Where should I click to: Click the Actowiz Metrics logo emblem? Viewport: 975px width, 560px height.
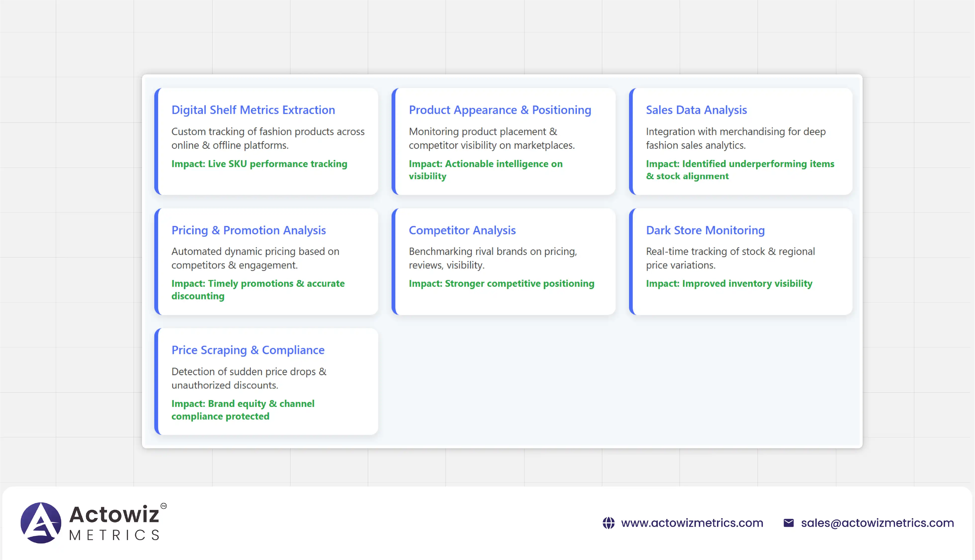41,523
